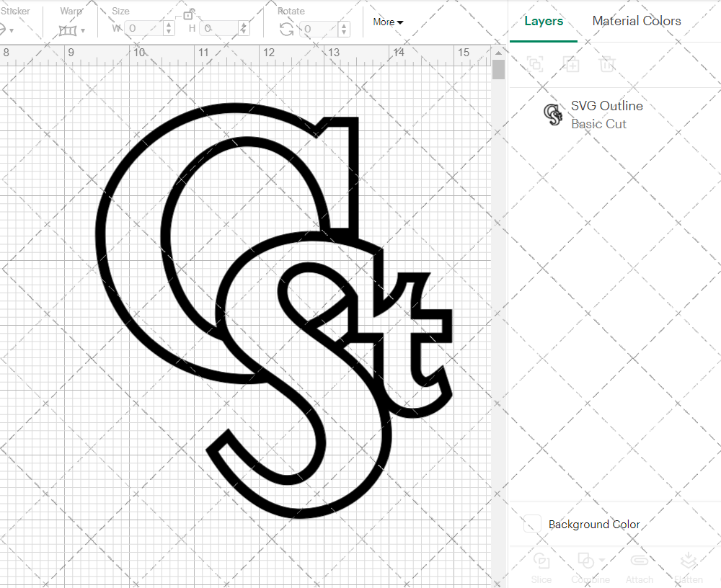Click the Group layers icon
This screenshot has width=721, height=588.
tap(535, 64)
